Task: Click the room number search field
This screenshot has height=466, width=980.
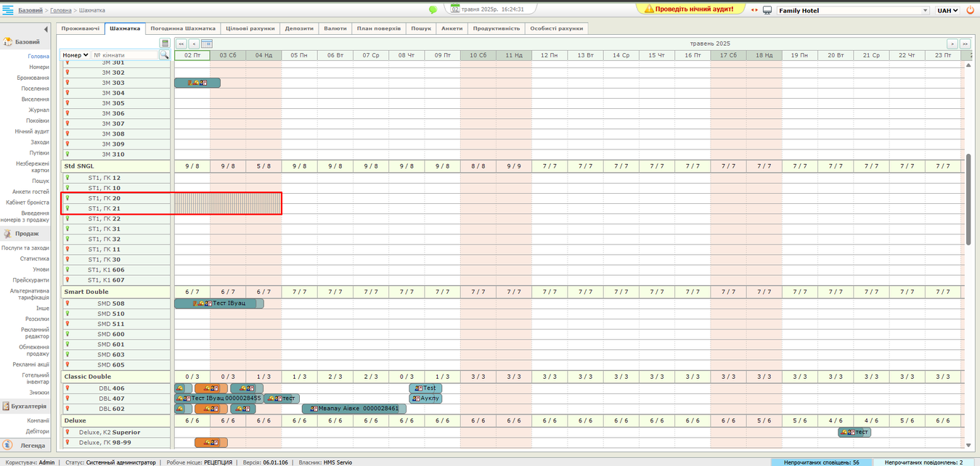Action: coord(124,55)
